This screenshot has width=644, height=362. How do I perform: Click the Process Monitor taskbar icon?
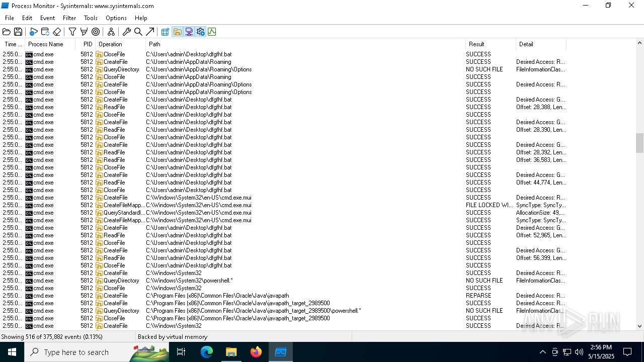coord(281,352)
